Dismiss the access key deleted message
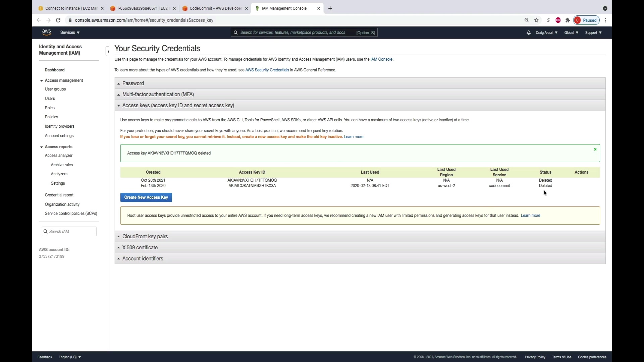644x362 pixels. (595, 149)
